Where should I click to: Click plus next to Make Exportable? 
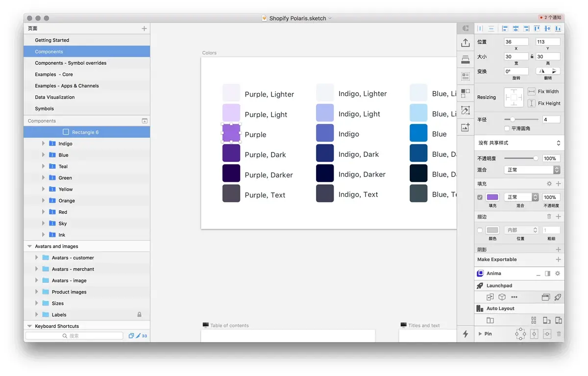(x=558, y=259)
